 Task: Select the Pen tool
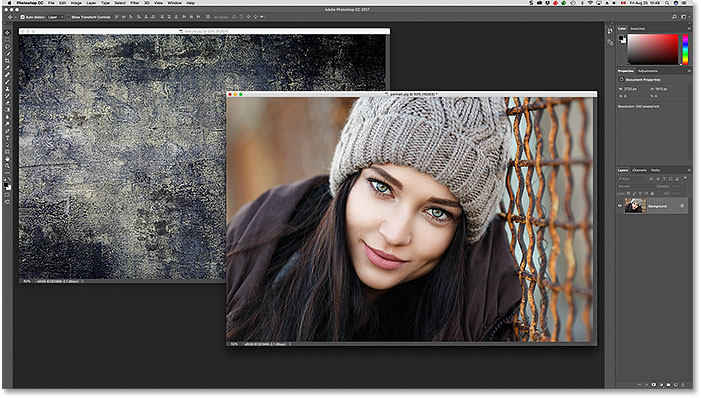pyautogui.click(x=7, y=131)
